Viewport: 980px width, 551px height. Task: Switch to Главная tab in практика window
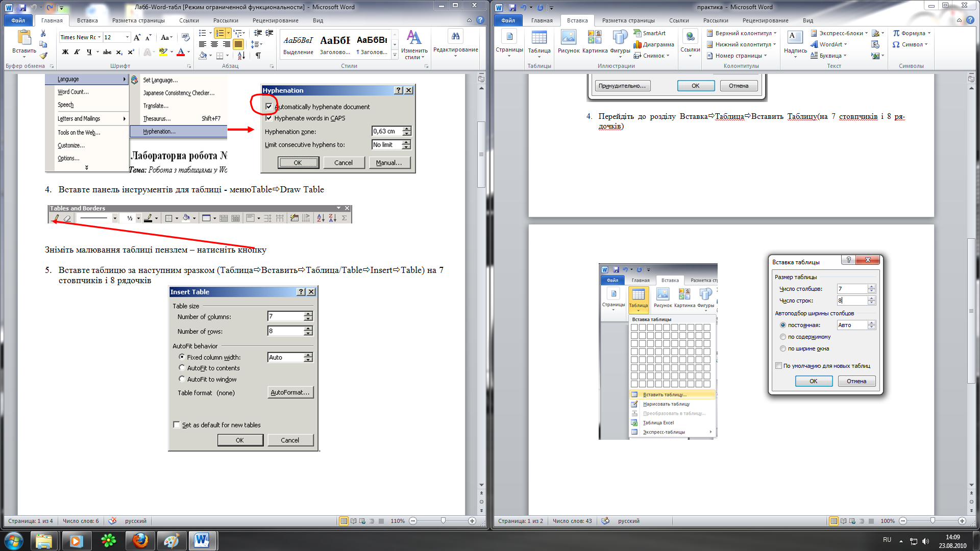[542, 20]
